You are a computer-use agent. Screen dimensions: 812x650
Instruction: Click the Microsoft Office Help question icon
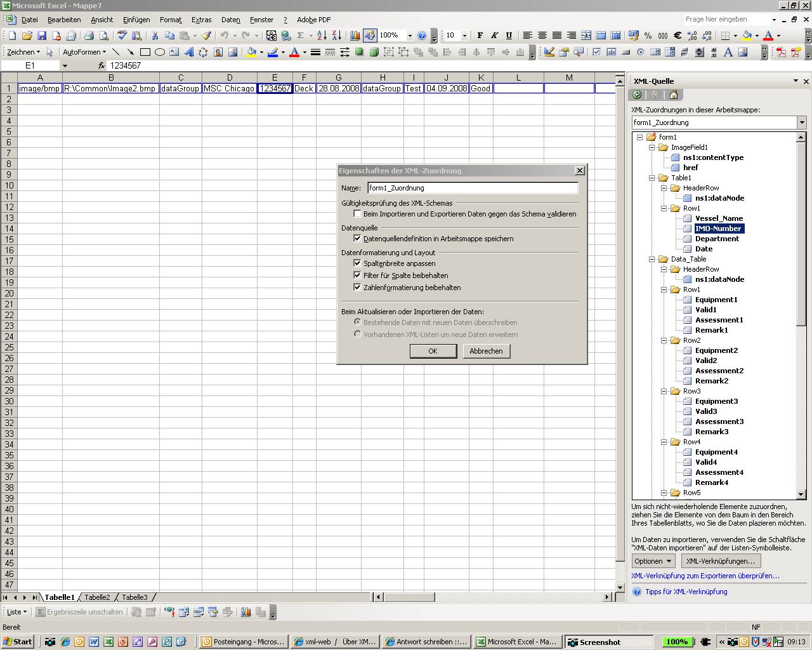[x=422, y=36]
